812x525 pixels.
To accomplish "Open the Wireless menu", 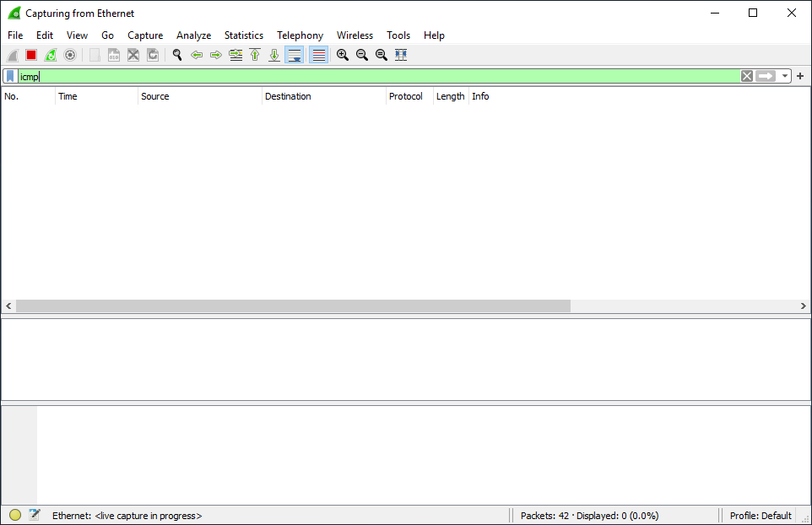I will [355, 35].
